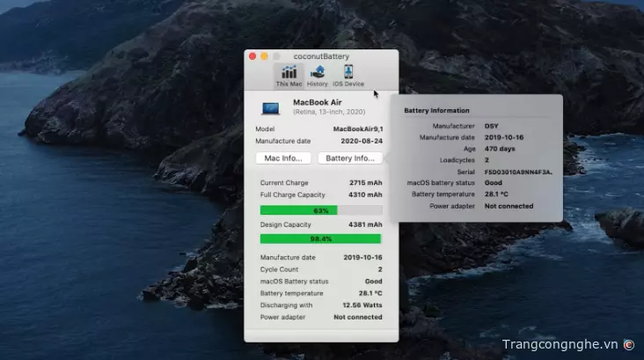Open the Mac Info... details
Viewport: 644px width, 360px height.
(283, 158)
